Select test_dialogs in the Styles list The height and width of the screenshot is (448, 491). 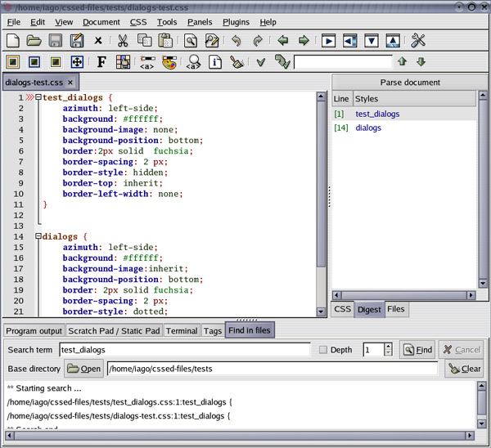pos(377,114)
